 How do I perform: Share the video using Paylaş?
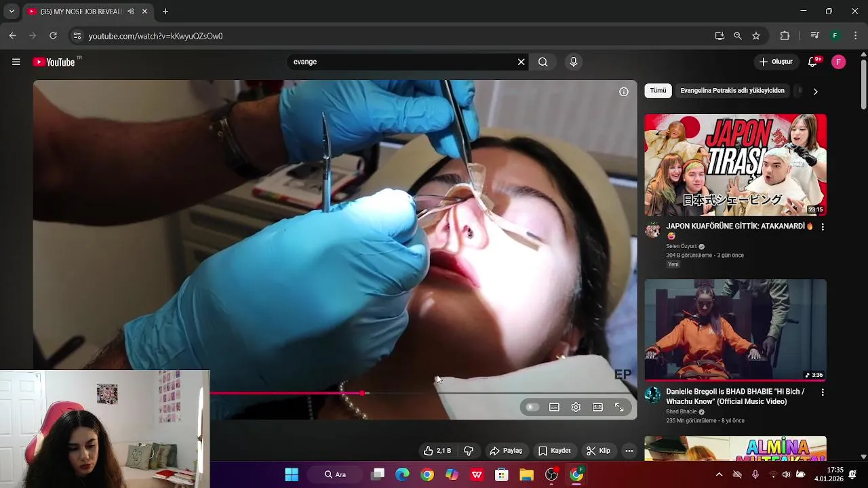[506, 451]
